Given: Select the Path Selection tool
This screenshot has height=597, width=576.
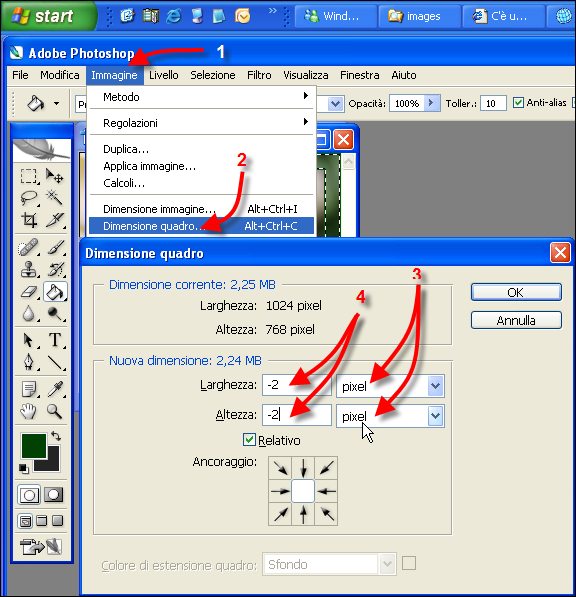Looking at the screenshot, I should (x=29, y=340).
